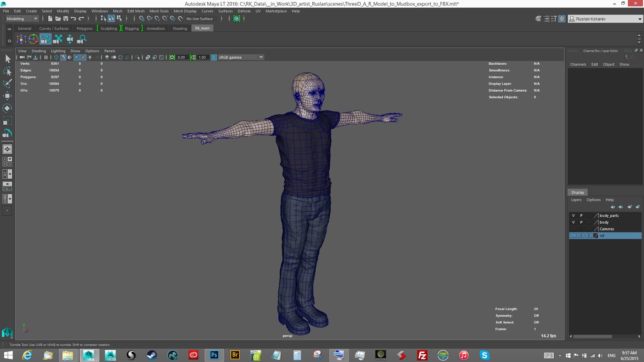Image resolution: width=644 pixels, height=362 pixels.
Task: Pick the Paint Selection tool
Action: coord(7,84)
